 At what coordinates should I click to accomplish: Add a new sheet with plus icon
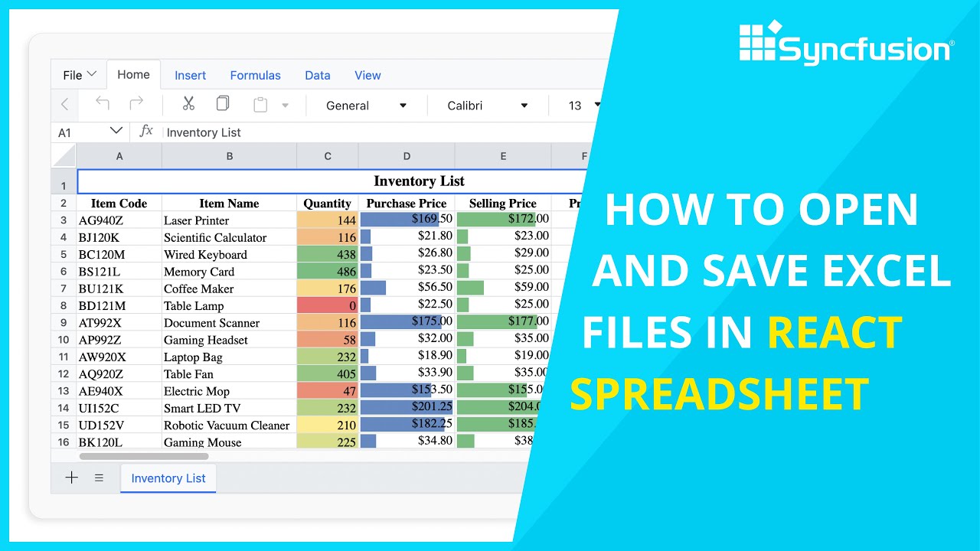tap(71, 478)
